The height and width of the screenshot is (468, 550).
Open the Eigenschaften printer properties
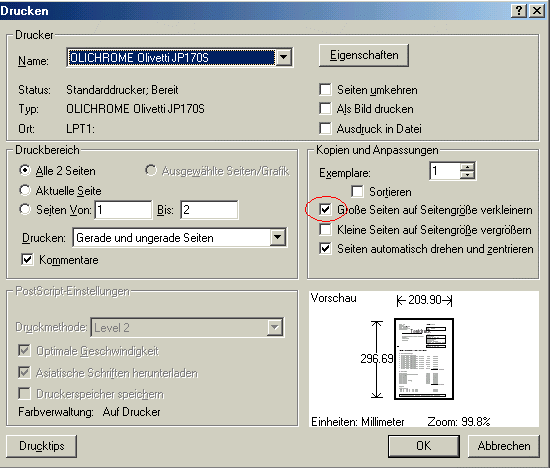pos(364,55)
